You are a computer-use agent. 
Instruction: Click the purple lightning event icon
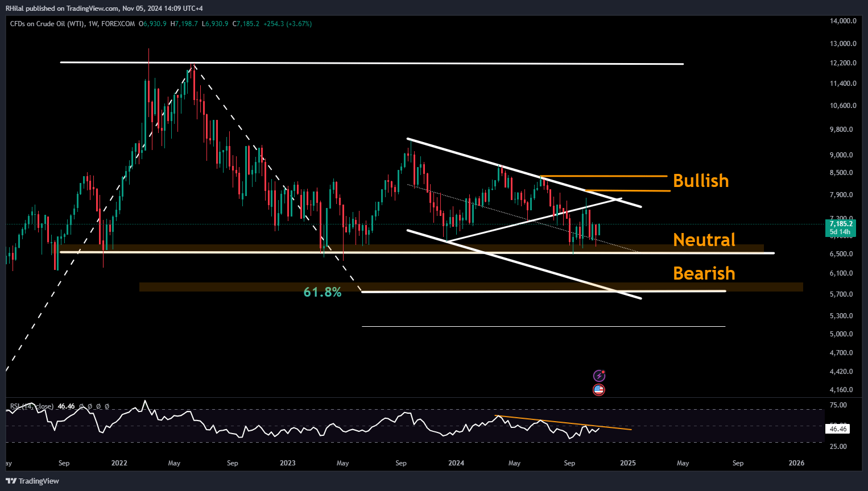coord(599,376)
